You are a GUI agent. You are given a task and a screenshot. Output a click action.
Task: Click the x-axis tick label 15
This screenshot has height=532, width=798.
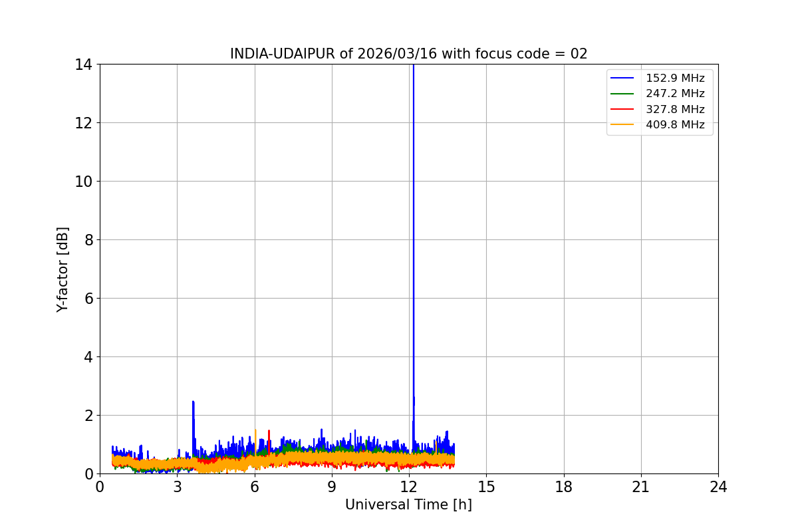point(486,487)
